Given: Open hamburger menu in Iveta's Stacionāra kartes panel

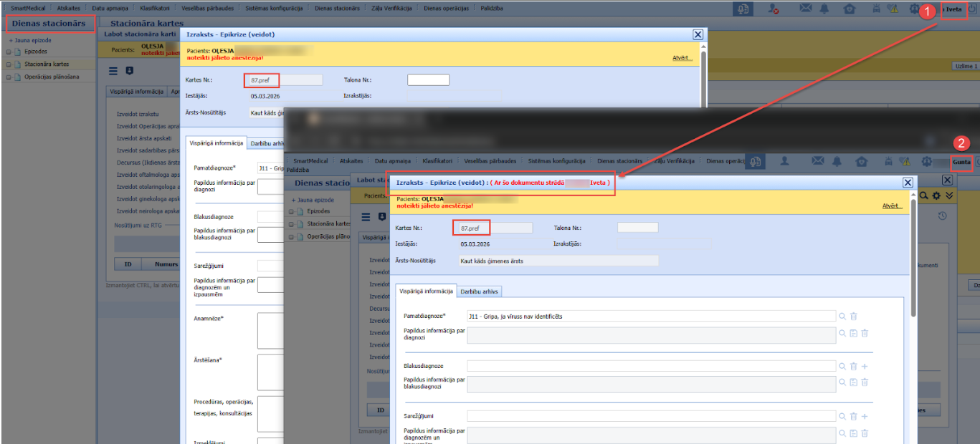Looking at the screenshot, I should coord(113,71).
